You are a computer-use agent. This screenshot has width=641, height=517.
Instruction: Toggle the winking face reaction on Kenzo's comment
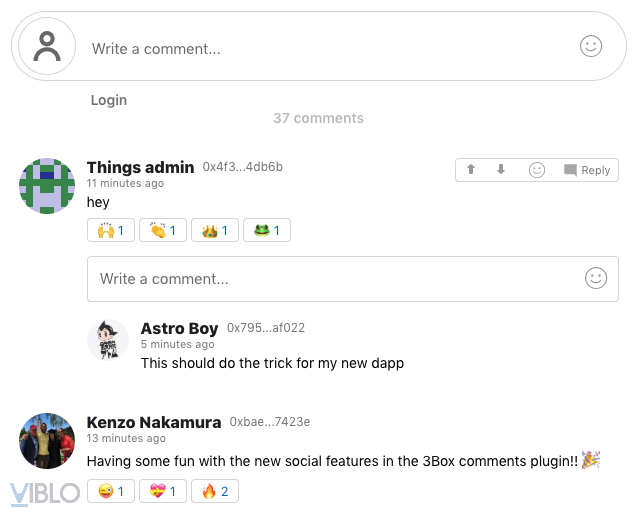(111, 491)
